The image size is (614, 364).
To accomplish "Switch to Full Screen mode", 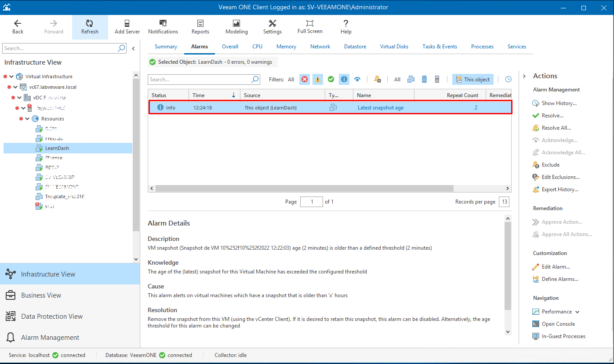I will (310, 27).
